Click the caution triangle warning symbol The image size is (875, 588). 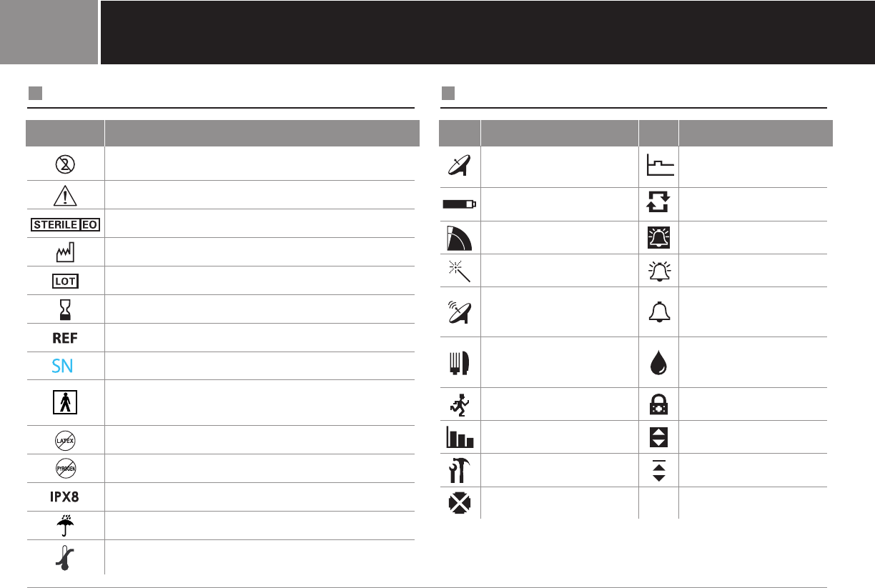pos(65,194)
